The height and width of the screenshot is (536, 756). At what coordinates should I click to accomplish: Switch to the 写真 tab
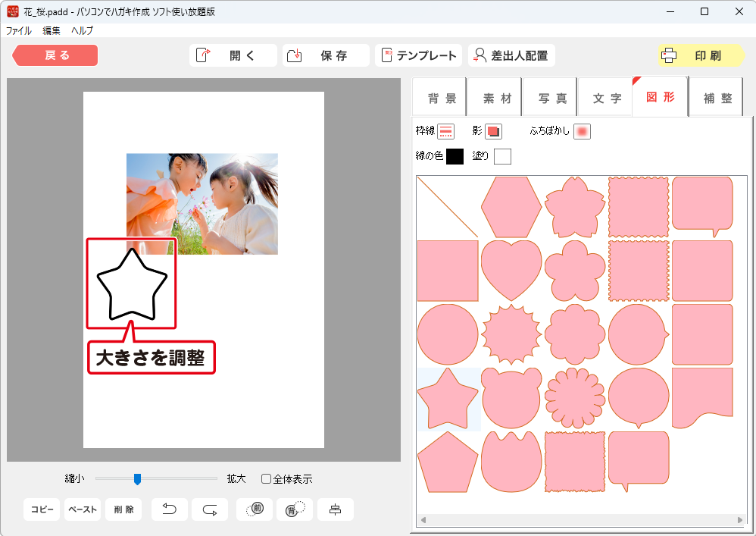(x=552, y=99)
